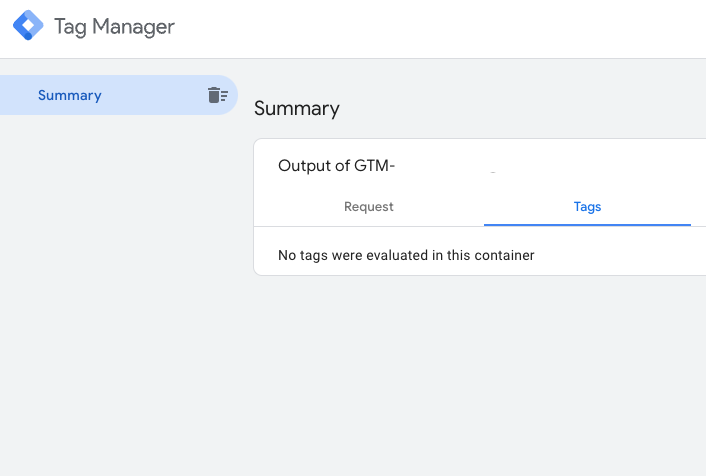The height and width of the screenshot is (476, 706).
Task: Clear the event list with trash icon
Action: coord(218,95)
